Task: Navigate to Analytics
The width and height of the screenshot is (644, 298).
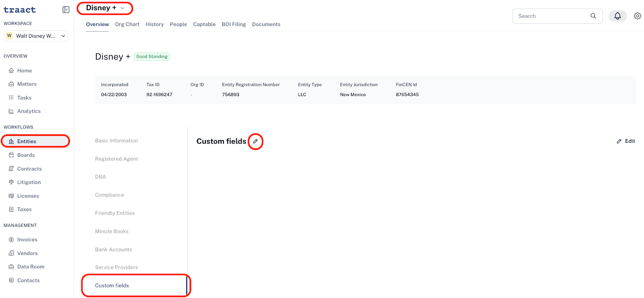Action: tap(29, 111)
